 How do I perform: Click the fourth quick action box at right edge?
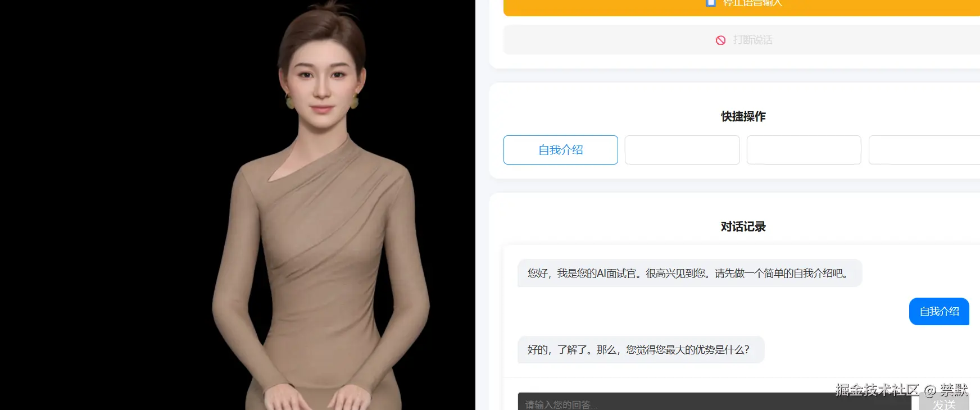pyautogui.click(x=924, y=150)
